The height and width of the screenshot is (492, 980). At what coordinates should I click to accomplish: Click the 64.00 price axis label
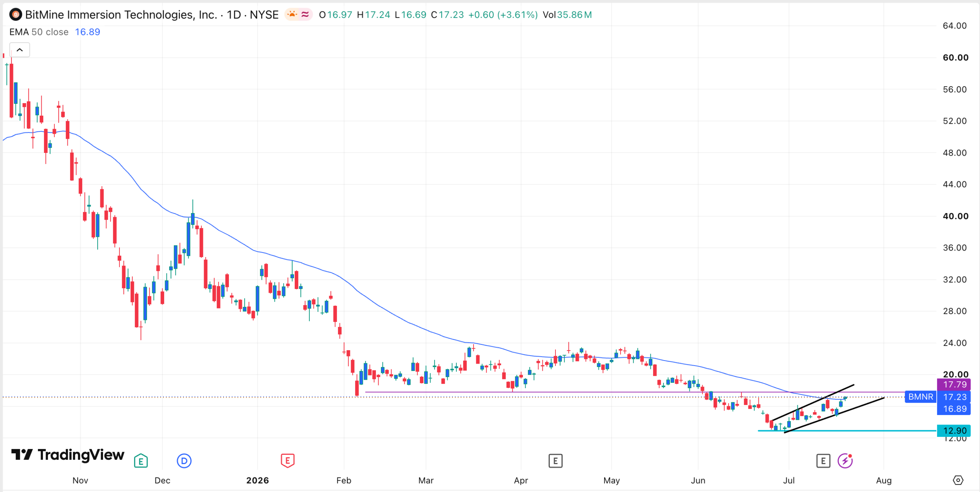pos(955,26)
